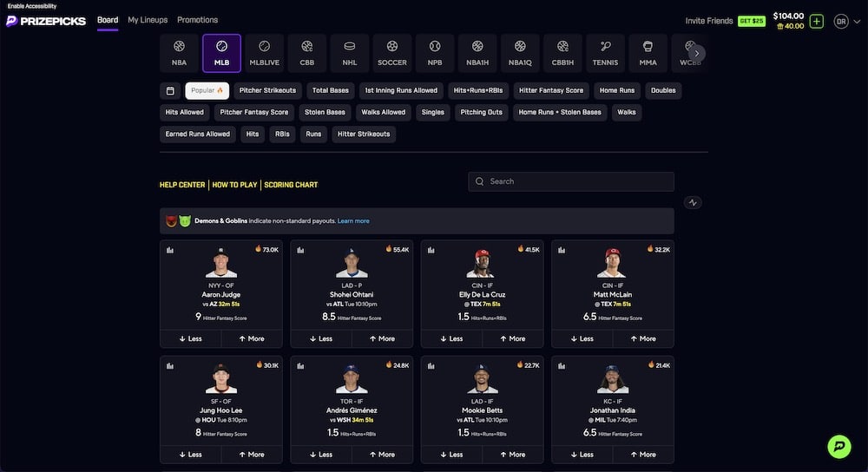Viewport: 868px width, 472px height.
Task: Open the green chat support bubble
Action: pos(838,446)
